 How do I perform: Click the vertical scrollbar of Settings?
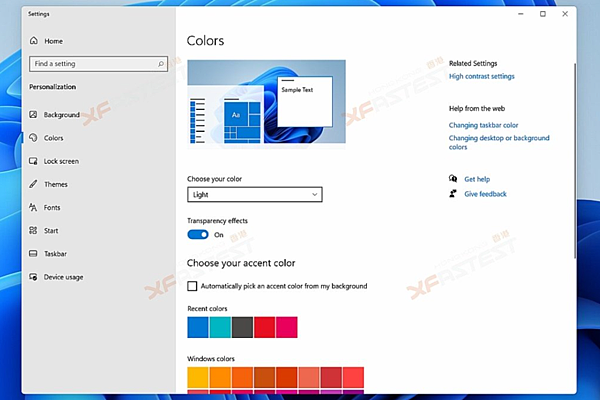[575, 161]
